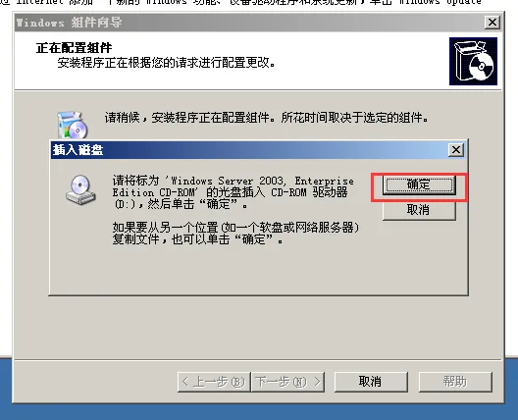Click the 请稍候 configuring components message

click(266, 118)
